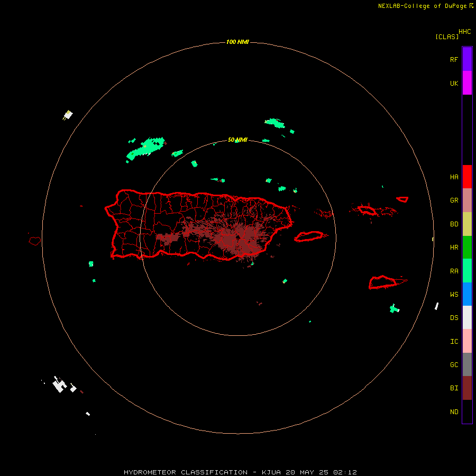Click the 50 NMI range ring label

coord(237,140)
